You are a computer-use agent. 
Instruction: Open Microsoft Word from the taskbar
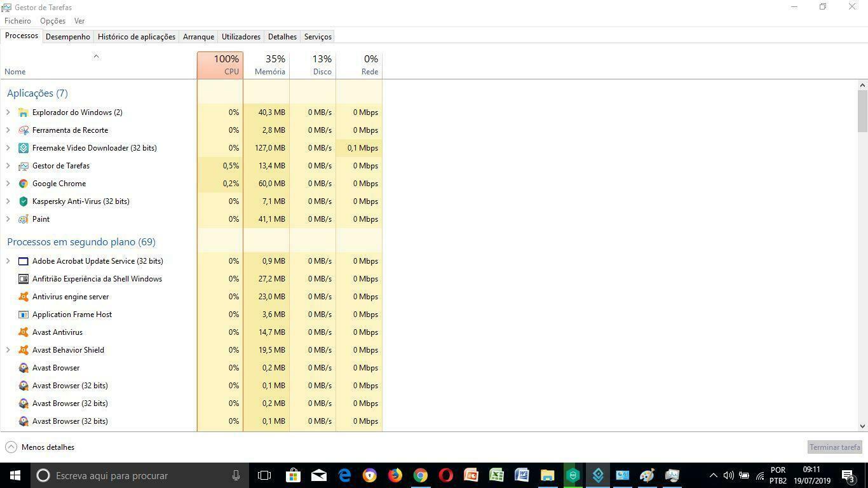tap(522, 475)
